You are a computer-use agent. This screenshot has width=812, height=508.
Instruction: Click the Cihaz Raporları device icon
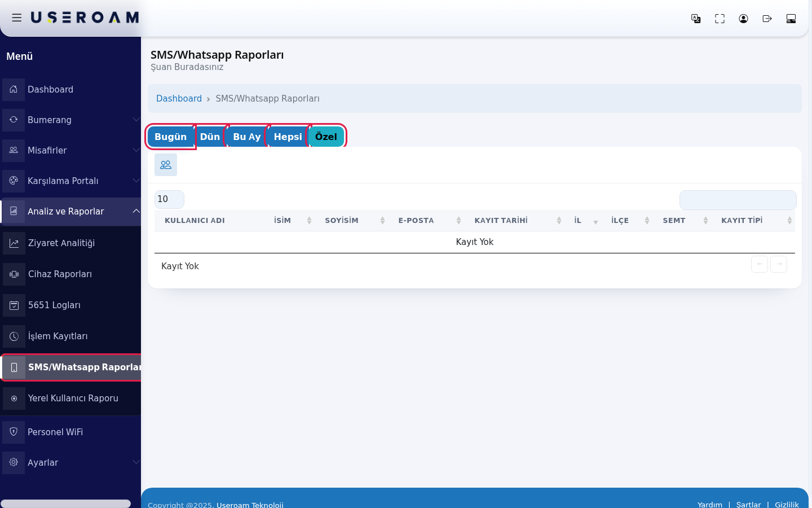(x=14, y=274)
